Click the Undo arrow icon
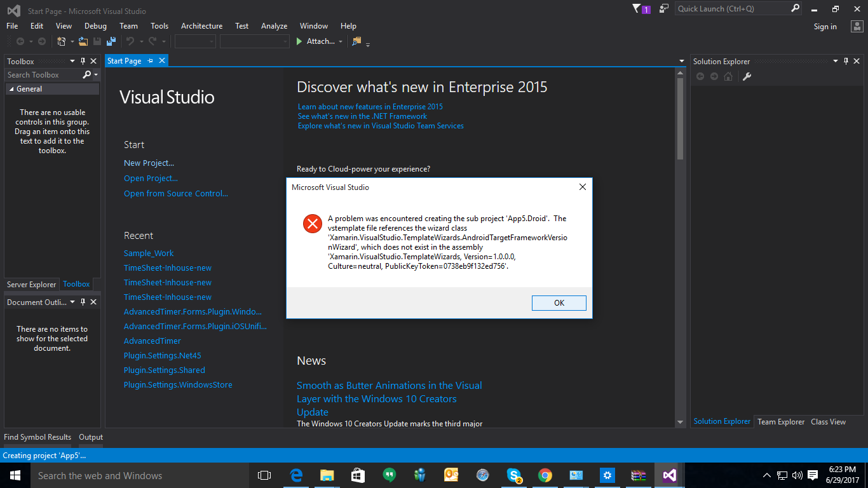This screenshot has width=868, height=488. coord(130,41)
